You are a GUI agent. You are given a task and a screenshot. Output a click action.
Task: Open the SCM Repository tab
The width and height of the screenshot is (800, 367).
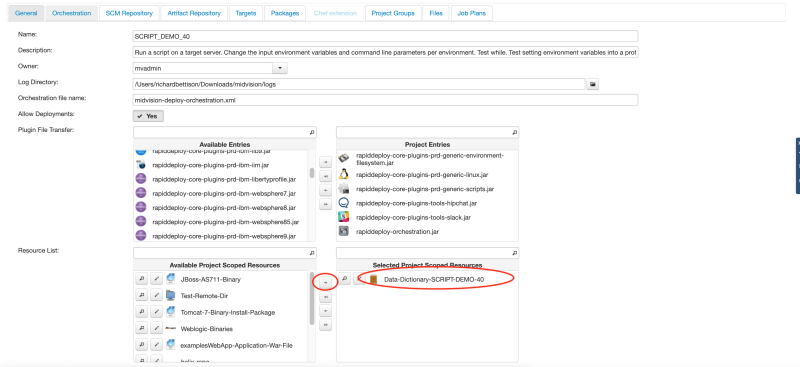coord(129,13)
